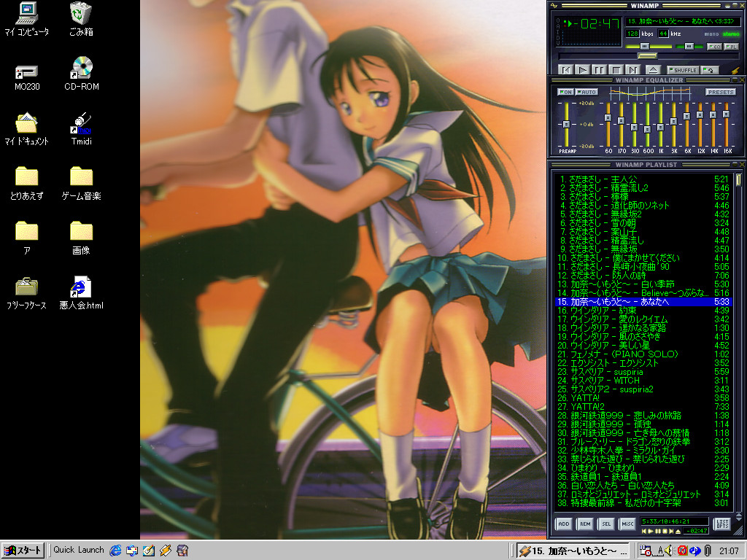Click the PREAMP slider in equalizer

[566, 124]
